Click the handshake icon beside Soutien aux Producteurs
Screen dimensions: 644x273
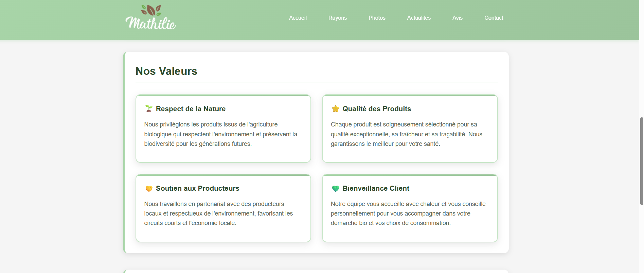(x=149, y=188)
